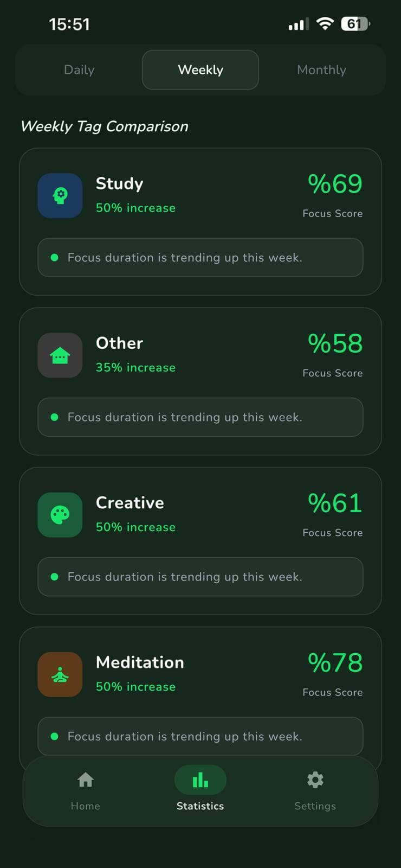Tap Study's trending up message box
The image size is (401, 868).
200,258
